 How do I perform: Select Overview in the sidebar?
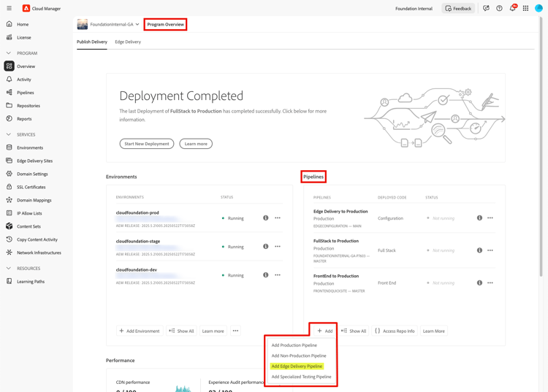coord(26,66)
